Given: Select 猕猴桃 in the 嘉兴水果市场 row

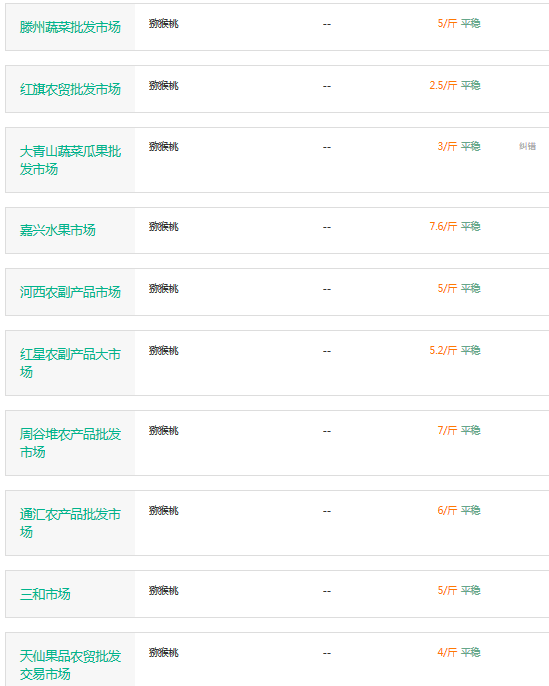Looking at the screenshot, I should (x=164, y=227).
